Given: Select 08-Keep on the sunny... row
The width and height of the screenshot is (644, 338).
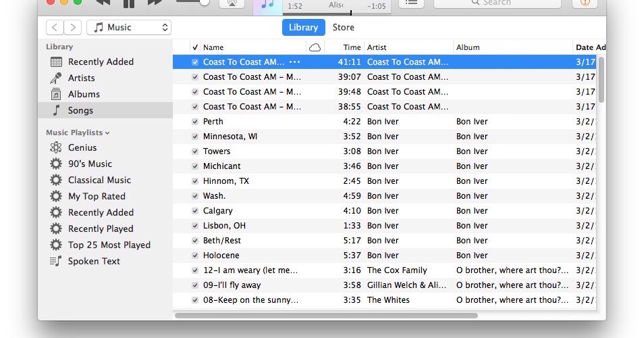Looking at the screenshot, I should click(384, 299).
